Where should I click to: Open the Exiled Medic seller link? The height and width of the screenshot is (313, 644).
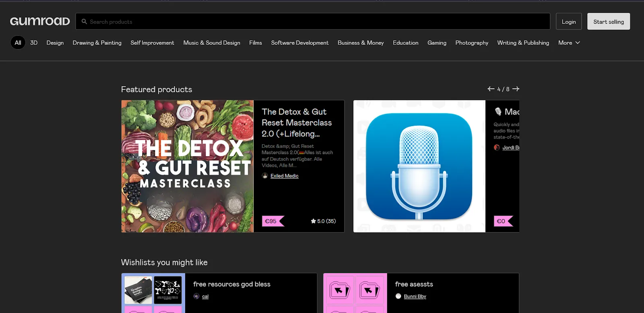point(284,176)
